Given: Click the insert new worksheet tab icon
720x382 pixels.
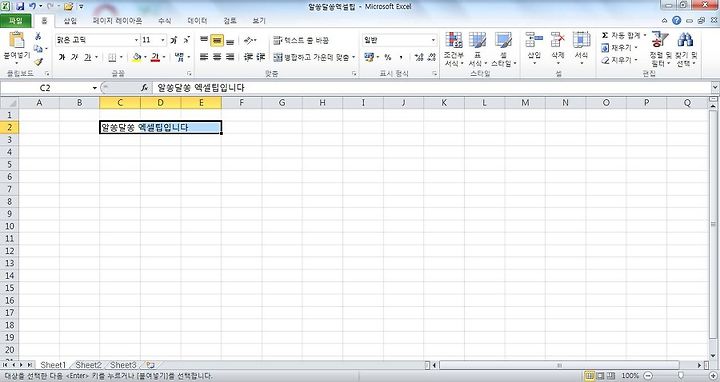Looking at the screenshot, I should pos(150,365).
